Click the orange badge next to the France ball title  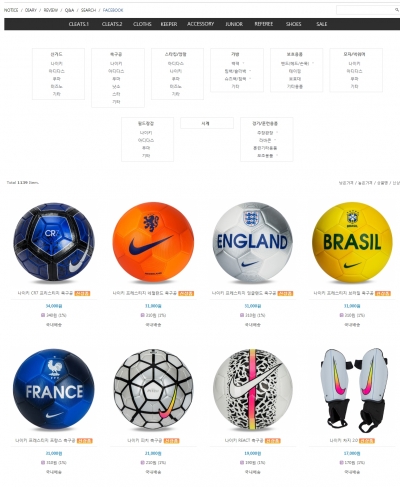[85, 441]
